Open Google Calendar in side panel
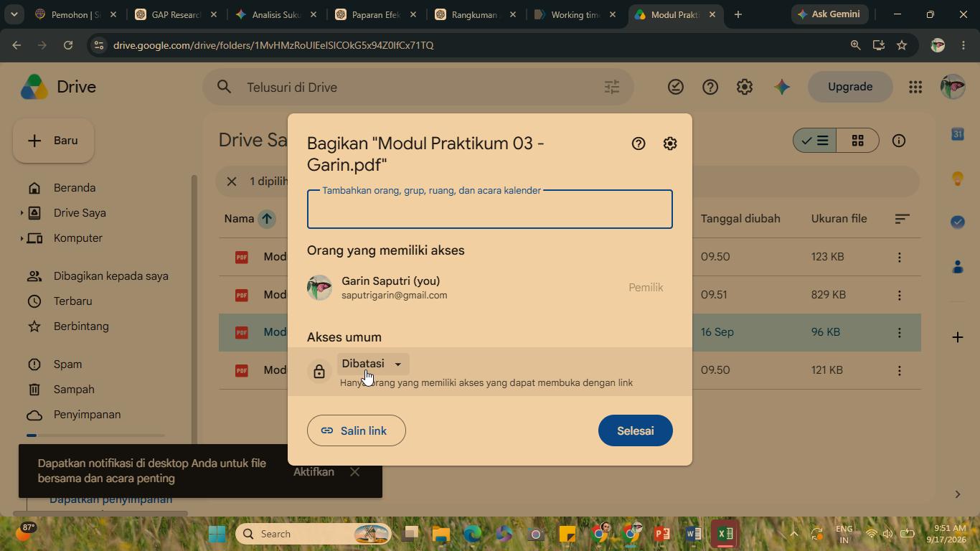The height and width of the screenshot is (551, 980). point(958,134)
